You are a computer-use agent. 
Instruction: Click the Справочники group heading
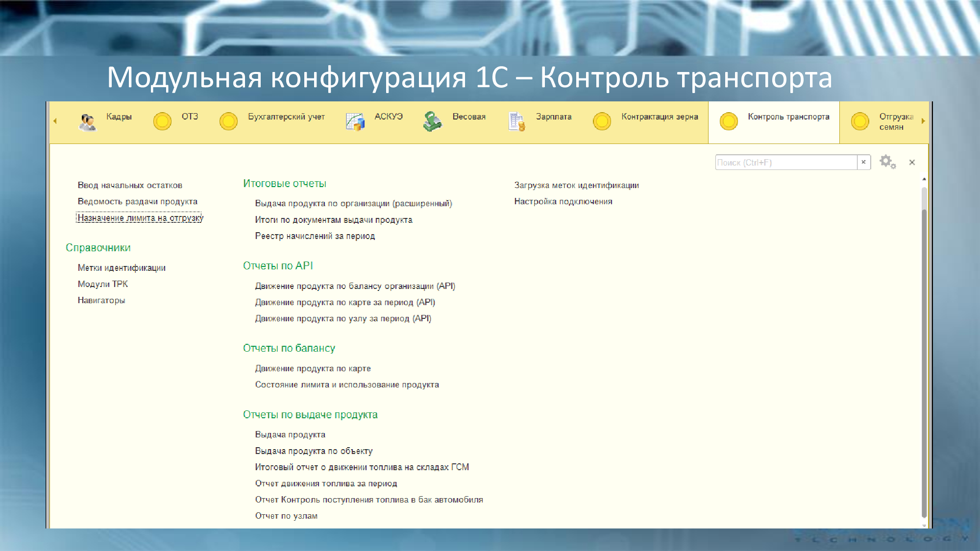[98, 248]
